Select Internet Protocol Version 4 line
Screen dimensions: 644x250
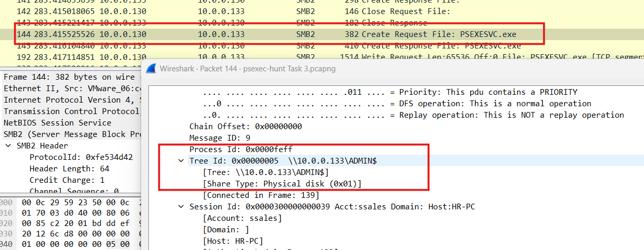pos(71,100)
